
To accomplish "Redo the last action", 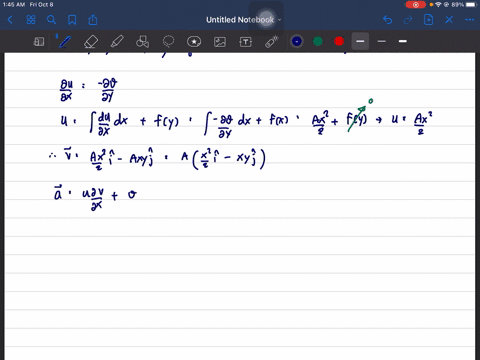I will pos(408,20).
